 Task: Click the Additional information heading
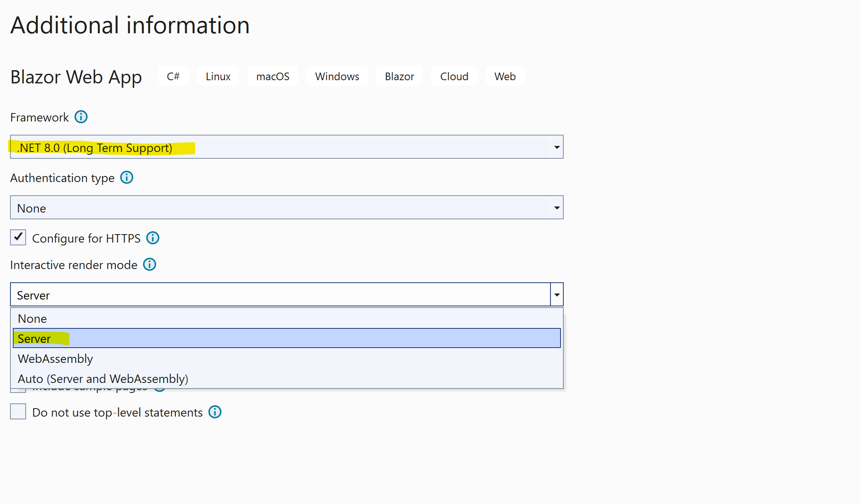130,25
